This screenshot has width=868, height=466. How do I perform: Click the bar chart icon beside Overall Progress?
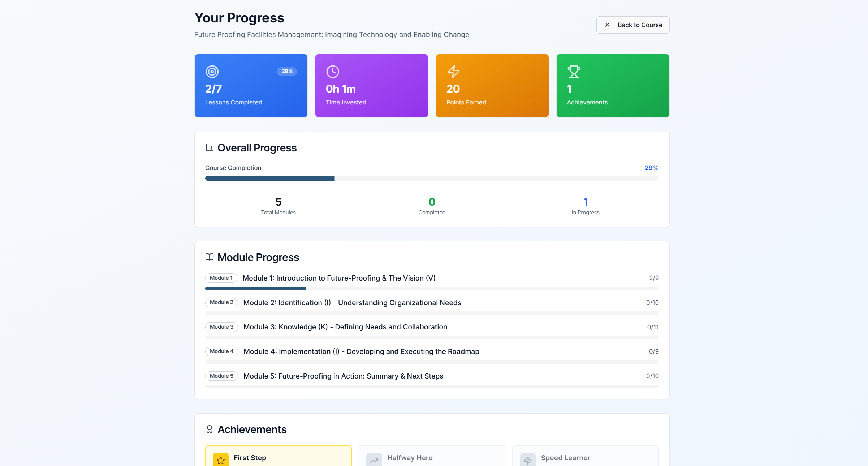tap(210, 148)
